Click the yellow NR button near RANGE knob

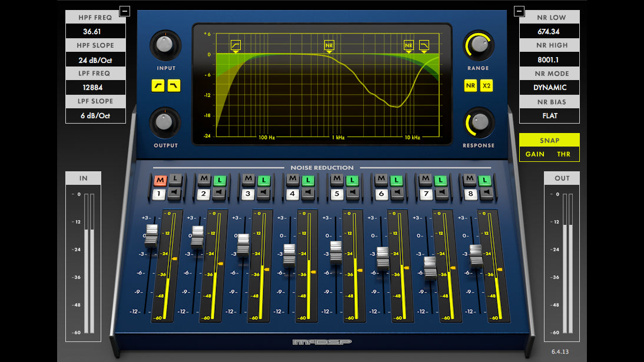(x=470, y=86)
